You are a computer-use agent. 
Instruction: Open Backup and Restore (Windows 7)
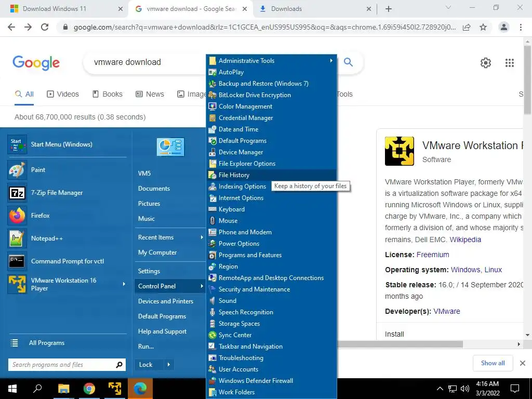pyautogui.click(x=271, y=84)
